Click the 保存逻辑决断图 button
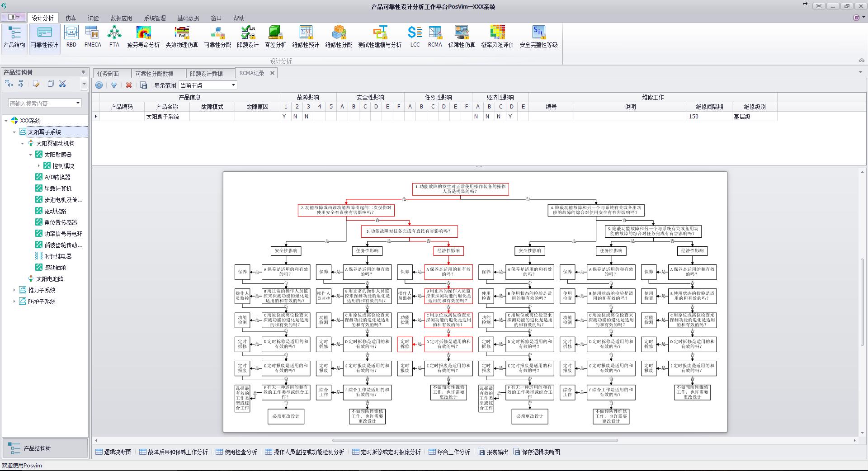 [x=537, y=452]
